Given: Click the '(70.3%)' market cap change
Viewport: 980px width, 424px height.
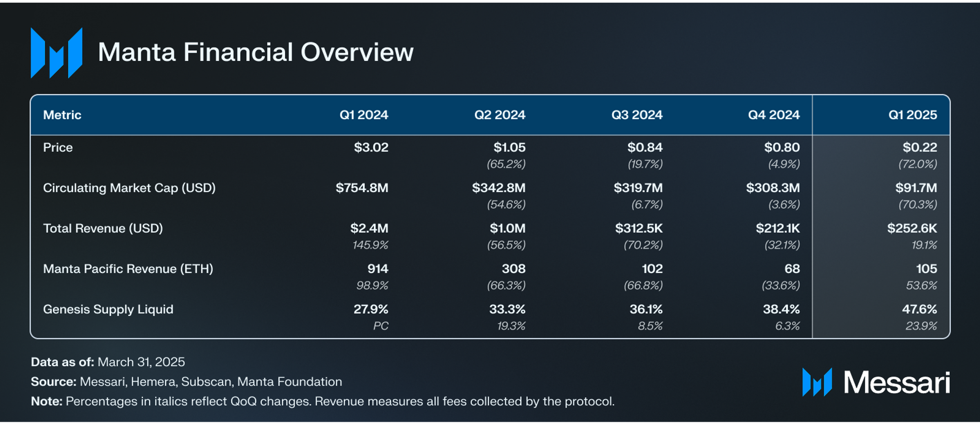Looking at the screenshot, I should click(918, 204).
